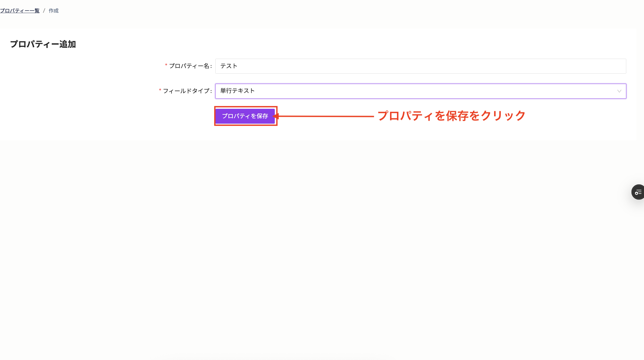Viewport: 644px width, 360px height.
Task: Select the person-with-lines icon in the corner
Action: click(x=638, y=192)
